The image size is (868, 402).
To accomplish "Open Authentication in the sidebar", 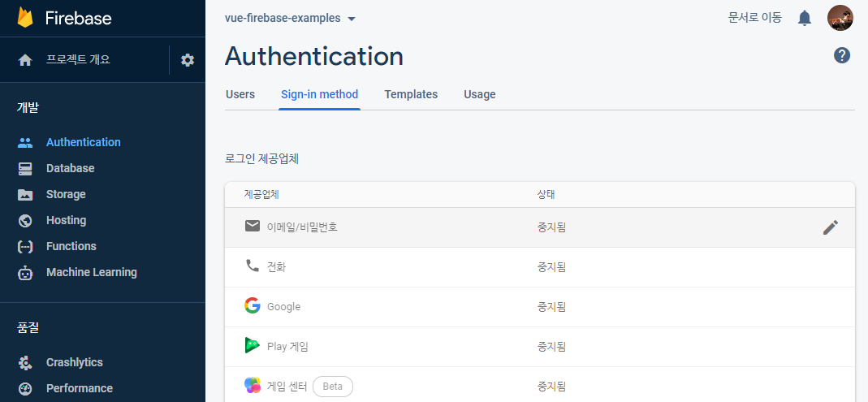I will (84, 142).
